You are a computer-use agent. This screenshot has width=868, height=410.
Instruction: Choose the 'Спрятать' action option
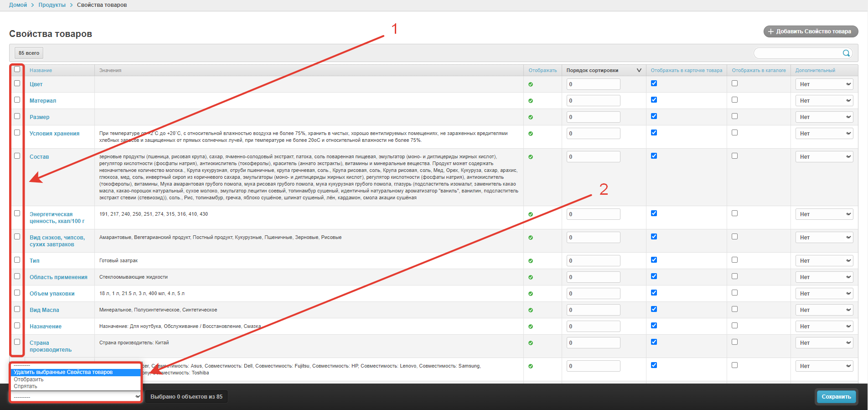[x=26, y=386]
